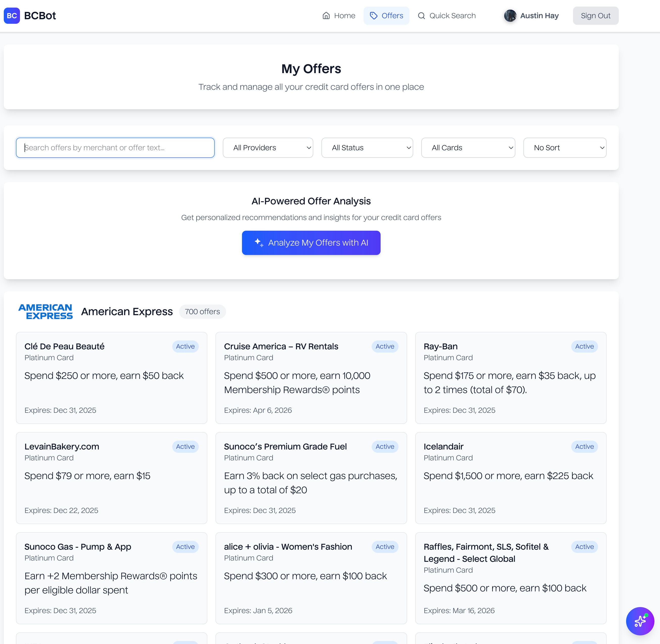Open the All Providers dropdown
Image resolution: width=660 pixels, height=644 pixels.
268,148
